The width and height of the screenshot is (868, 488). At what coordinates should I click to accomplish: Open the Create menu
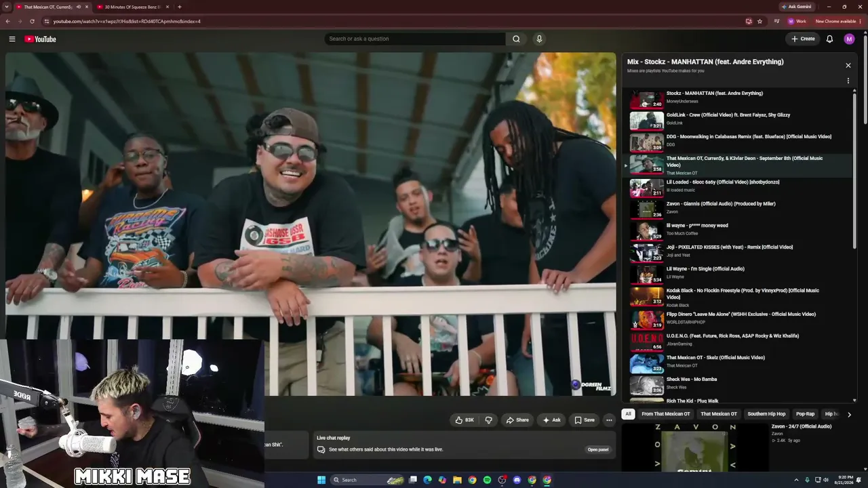(803, 39)
